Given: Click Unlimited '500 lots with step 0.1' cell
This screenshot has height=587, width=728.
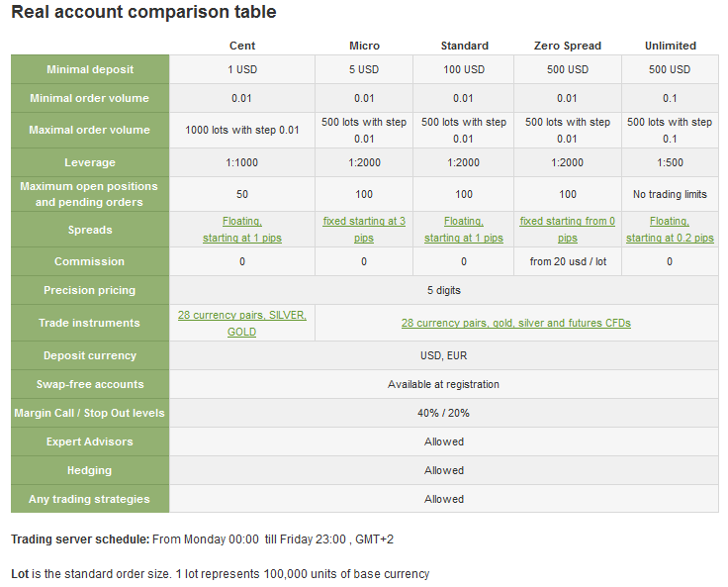Looking at the screenshot, I should (x=670, y=130).
